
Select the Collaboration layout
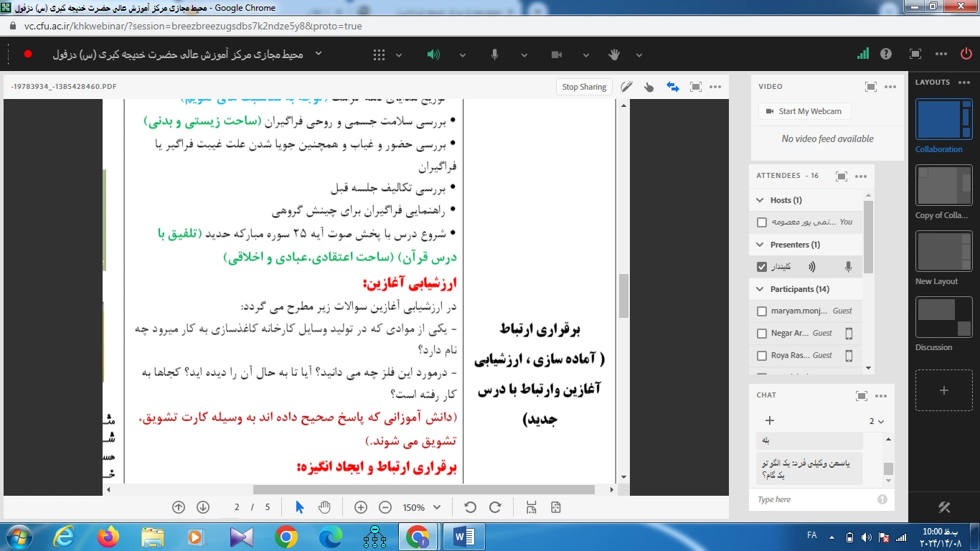click(943, 119)
